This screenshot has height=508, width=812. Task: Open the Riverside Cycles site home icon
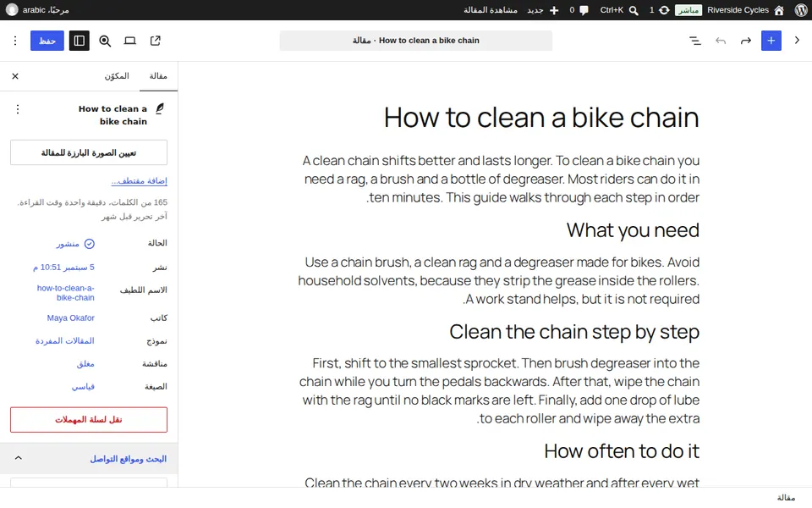pyautogui.click(x=779, y=10)
